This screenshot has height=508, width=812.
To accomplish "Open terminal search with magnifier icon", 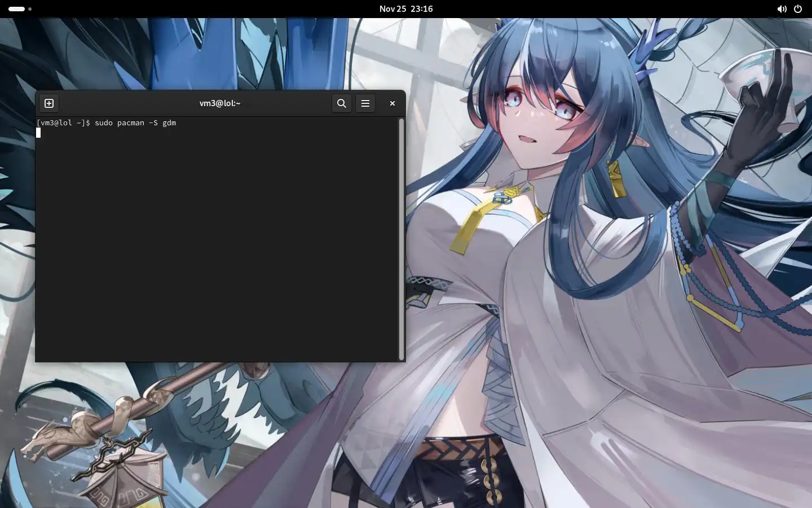I will tap(342, 103).
